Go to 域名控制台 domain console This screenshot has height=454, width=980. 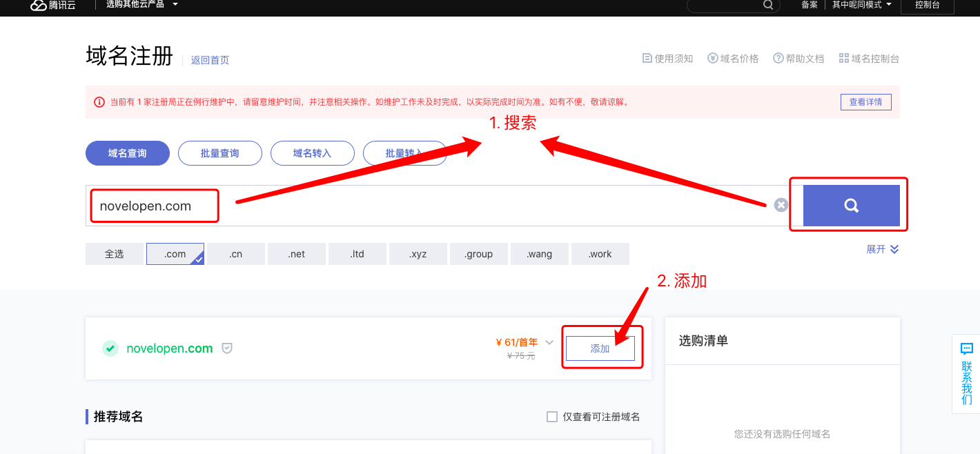pyautogui.click(x=869, y=59)
